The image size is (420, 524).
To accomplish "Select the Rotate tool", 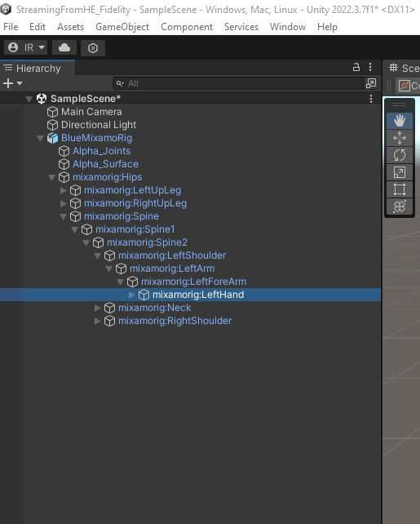I will coord(400,155).
